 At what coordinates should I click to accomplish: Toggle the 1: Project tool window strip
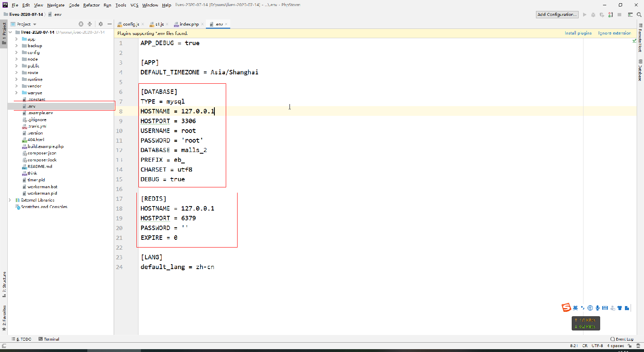(x=4, y=34)
